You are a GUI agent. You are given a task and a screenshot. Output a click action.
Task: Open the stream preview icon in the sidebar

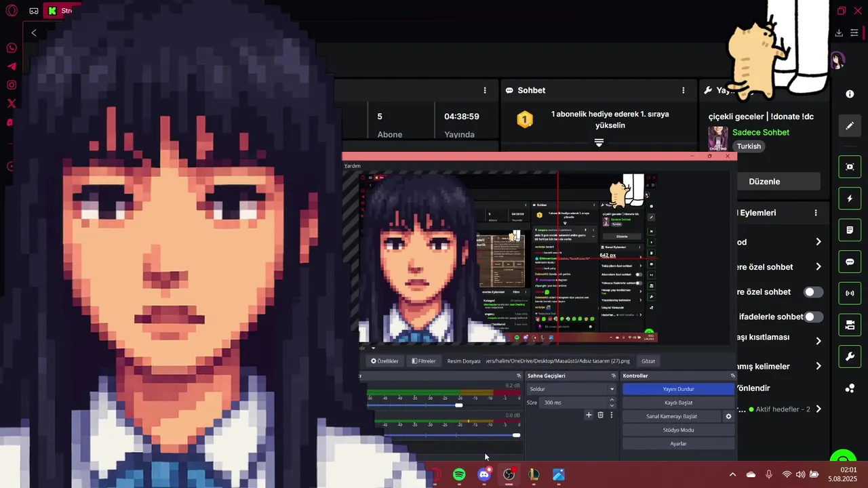850,167
